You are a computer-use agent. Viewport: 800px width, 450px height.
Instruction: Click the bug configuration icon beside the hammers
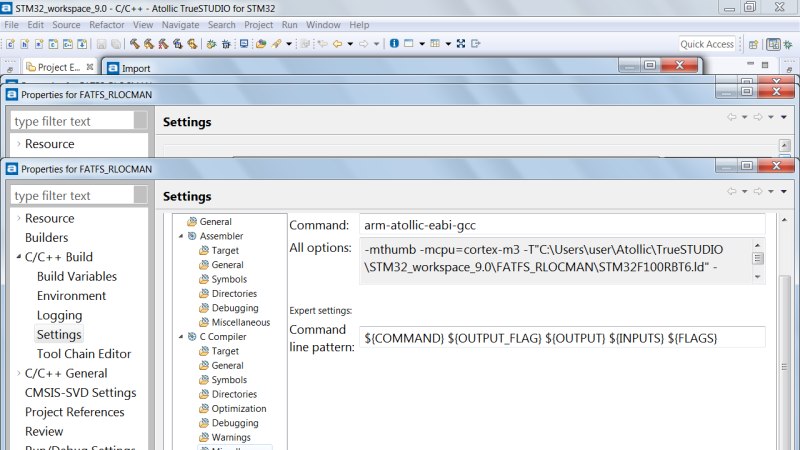(226, 44)
